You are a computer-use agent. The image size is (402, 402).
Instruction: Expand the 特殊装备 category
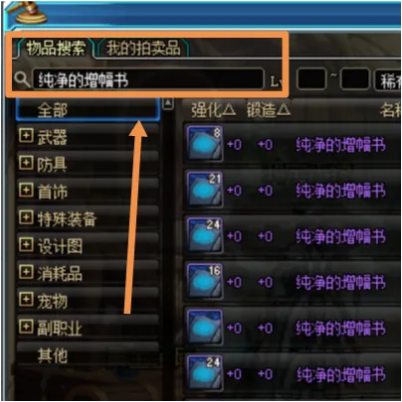click(26, 218)
